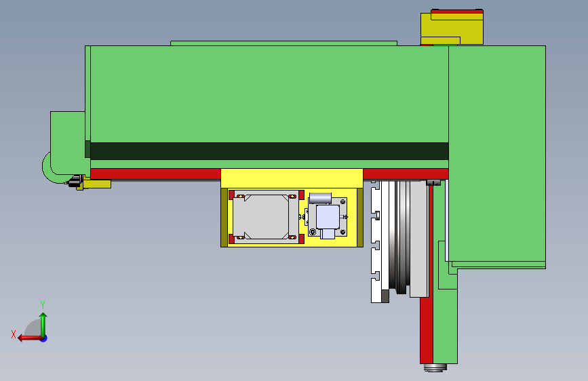
Task: Select the tall green column block on the right
Action: (497, 154)
